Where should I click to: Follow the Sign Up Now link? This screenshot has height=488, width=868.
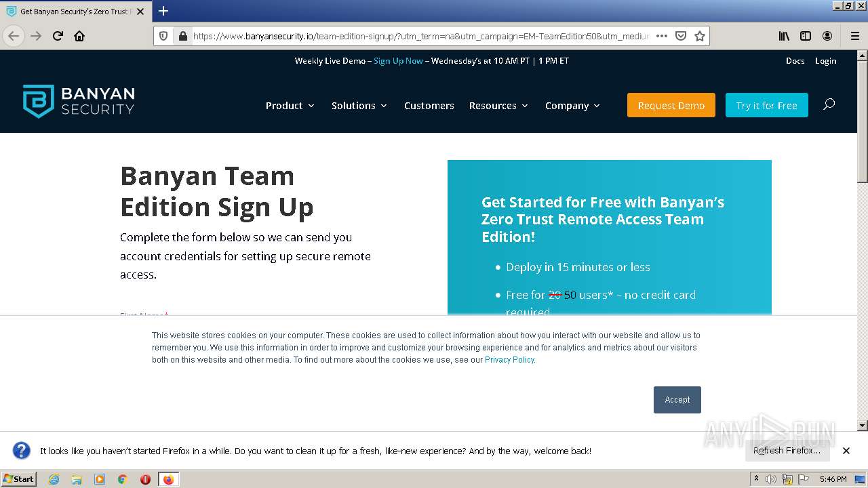tap(398, 61)
